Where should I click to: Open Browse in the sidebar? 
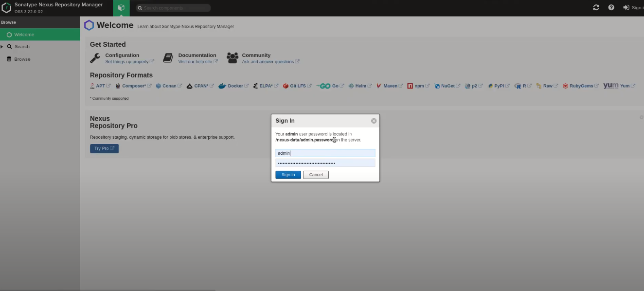pyautogui.click(x=22, y=59)
